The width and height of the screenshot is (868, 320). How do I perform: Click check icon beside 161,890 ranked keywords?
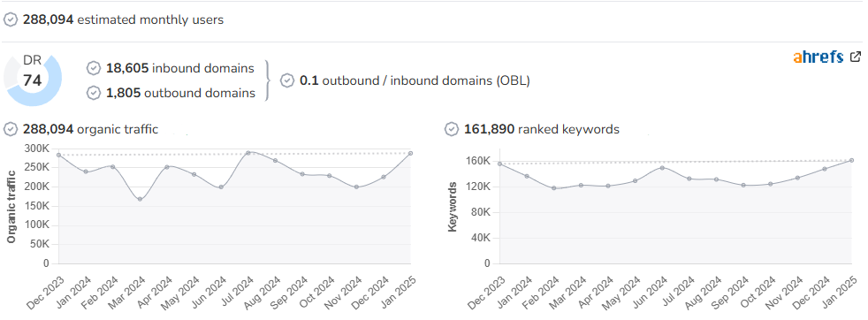tap(451, 130)
